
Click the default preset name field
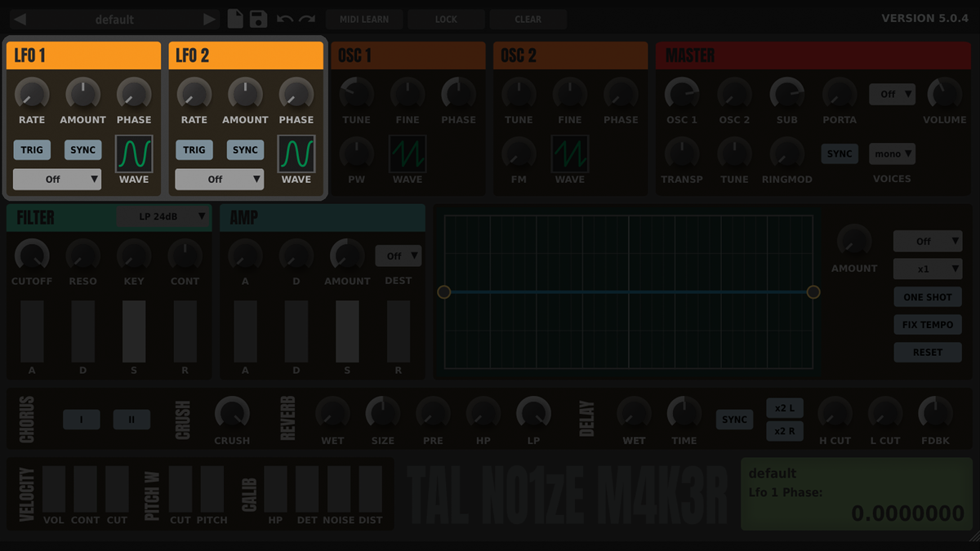pyautogui.click(x=114, y=18)
